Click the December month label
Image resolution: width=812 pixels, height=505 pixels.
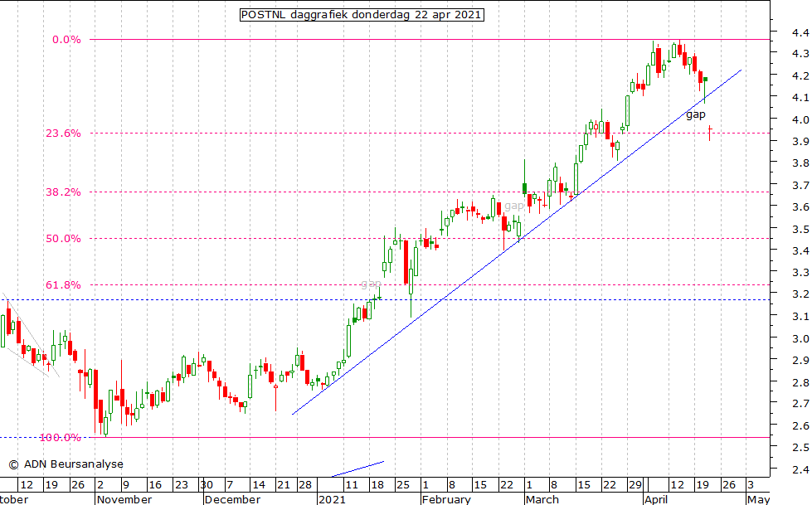tap(232, 500)
